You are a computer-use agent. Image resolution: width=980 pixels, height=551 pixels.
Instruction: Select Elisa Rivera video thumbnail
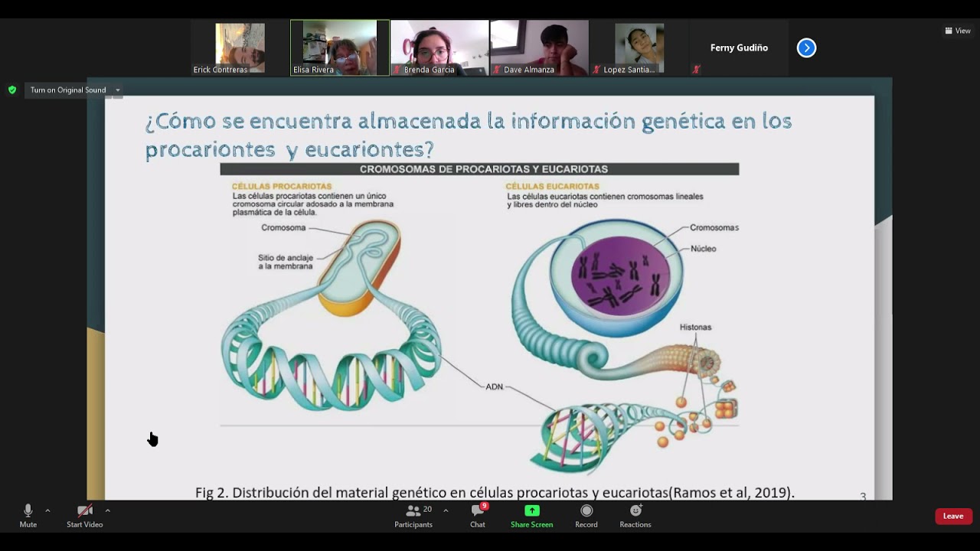tap(340, 48)
